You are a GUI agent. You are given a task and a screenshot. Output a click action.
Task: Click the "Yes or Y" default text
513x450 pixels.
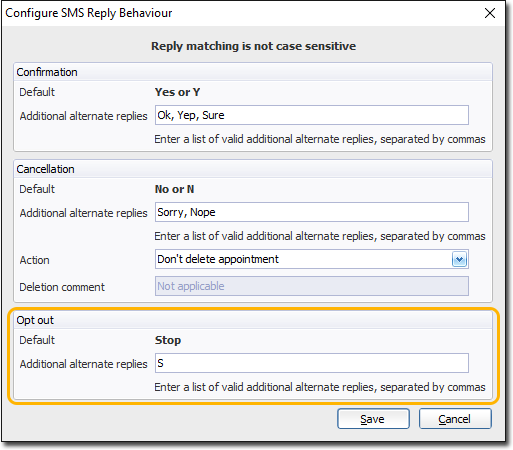(x=177, y=92)
